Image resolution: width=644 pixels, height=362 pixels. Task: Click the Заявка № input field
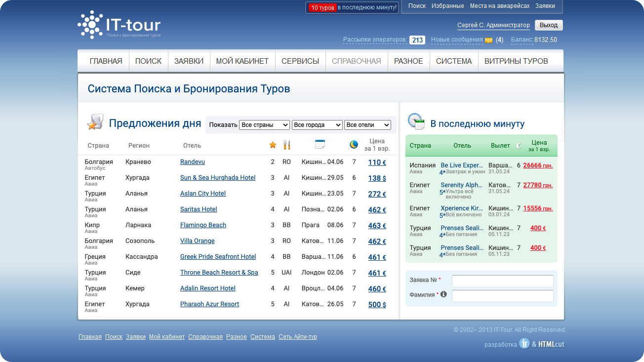(502, 281)
